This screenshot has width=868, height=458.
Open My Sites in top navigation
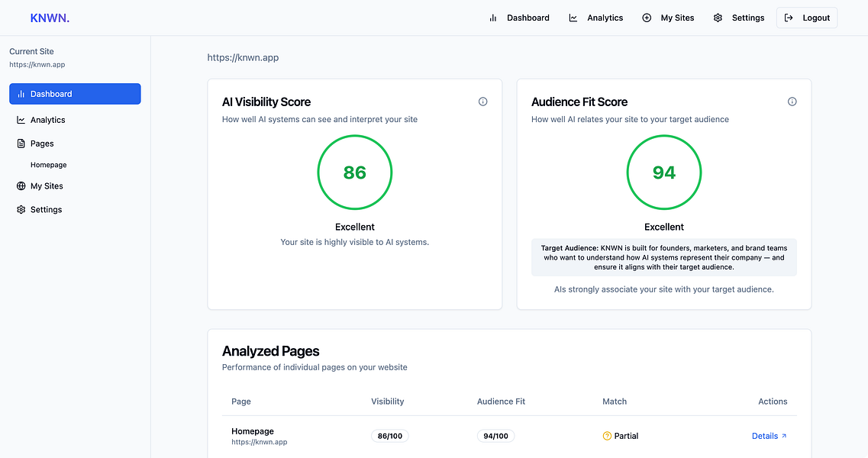[x=668, y=18]
